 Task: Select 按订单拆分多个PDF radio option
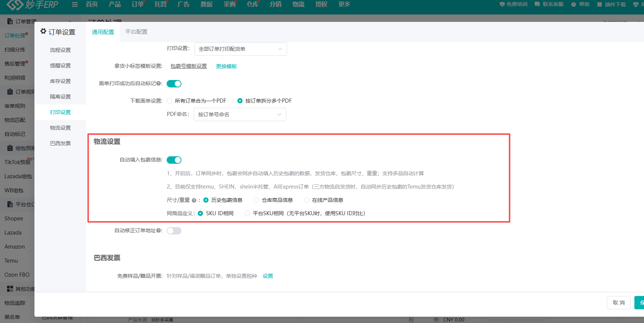[240, 101]
